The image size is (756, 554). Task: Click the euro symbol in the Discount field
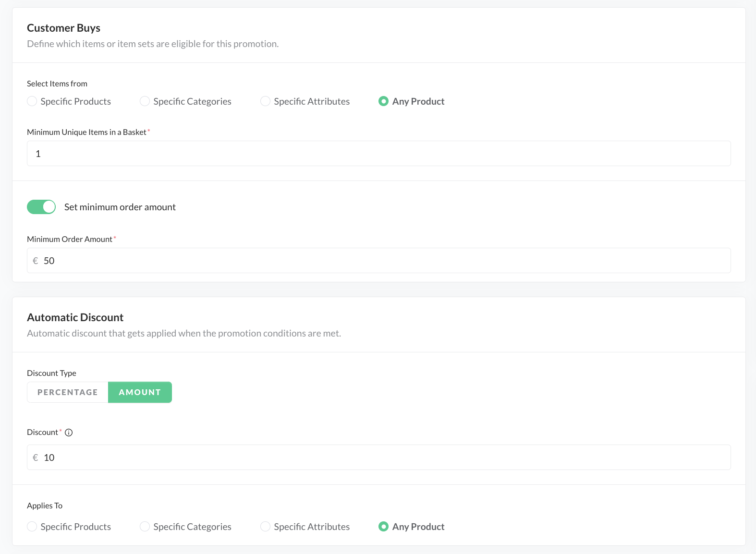pyautogui.click(x=36, y=458)
